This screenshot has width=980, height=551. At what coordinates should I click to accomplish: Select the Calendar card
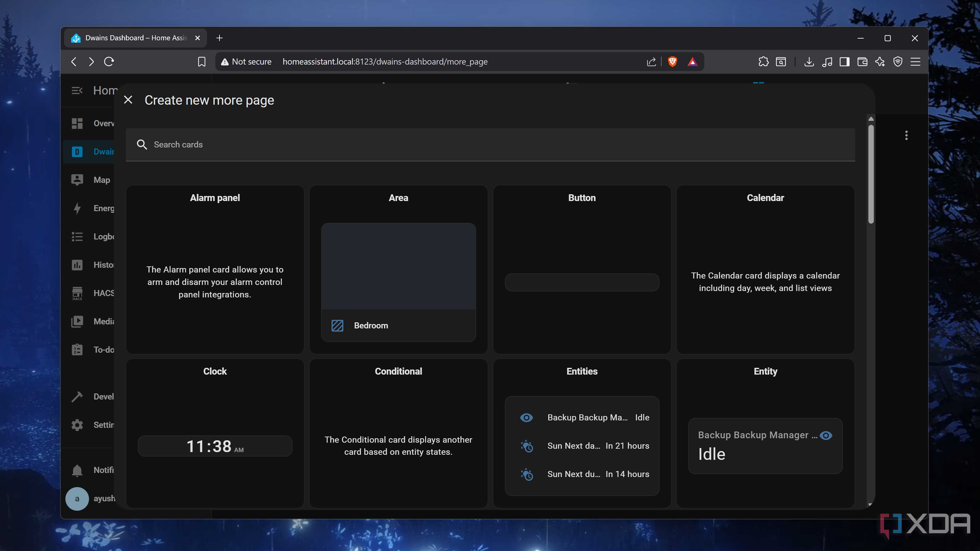pos(765,269)
